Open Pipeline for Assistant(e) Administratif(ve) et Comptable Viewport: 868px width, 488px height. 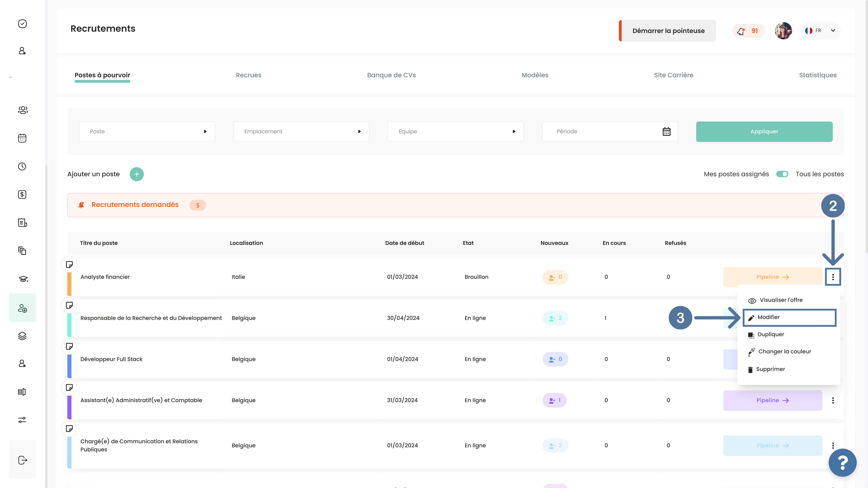tap(773, 400)
